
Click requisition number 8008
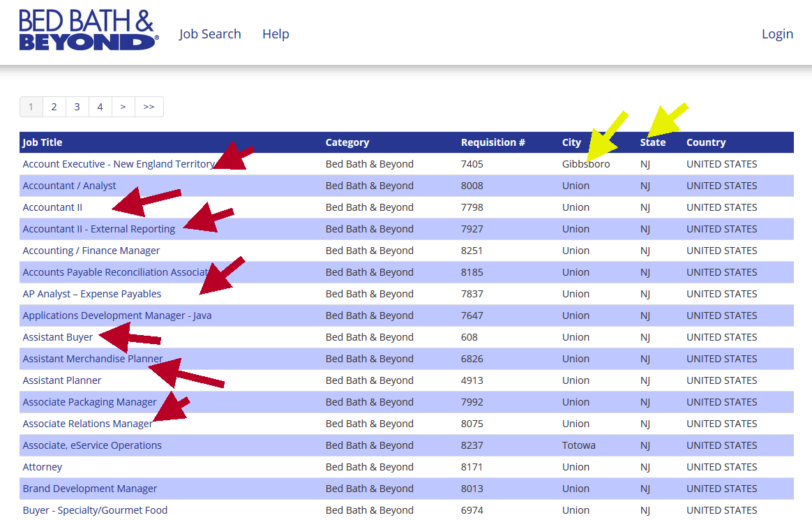[472, 186]
